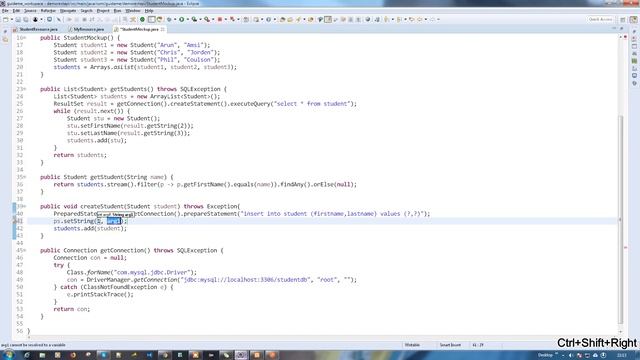
Task: Open the Forward navigation history dropdown
Action: tap(438, 19)
